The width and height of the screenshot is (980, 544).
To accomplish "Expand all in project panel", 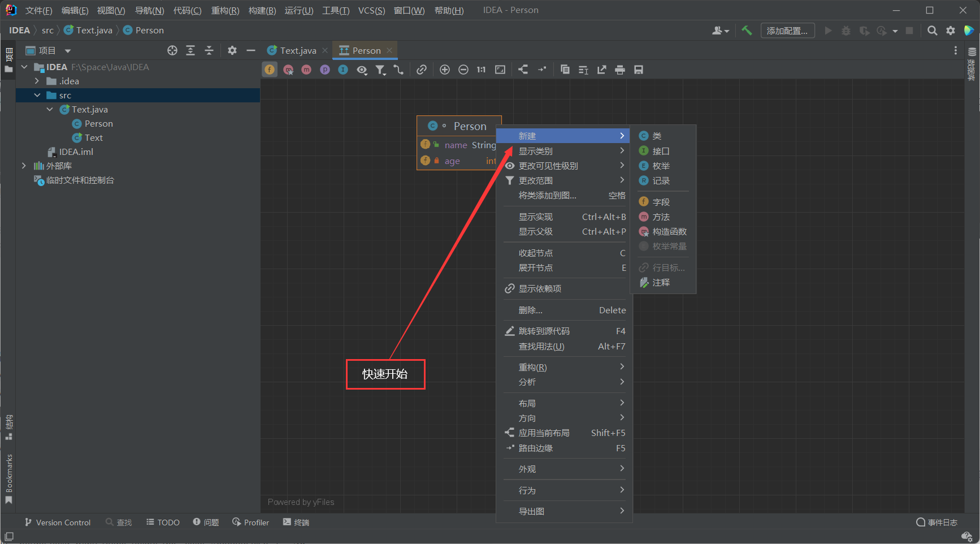I will pyautogui.click(x=190, y=50).
